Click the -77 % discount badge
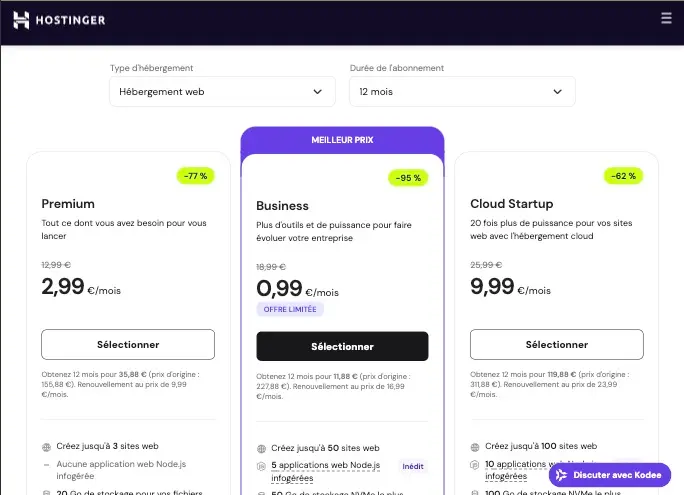The image size is (684, 495). pyautogui.click(x=195, y=176)
